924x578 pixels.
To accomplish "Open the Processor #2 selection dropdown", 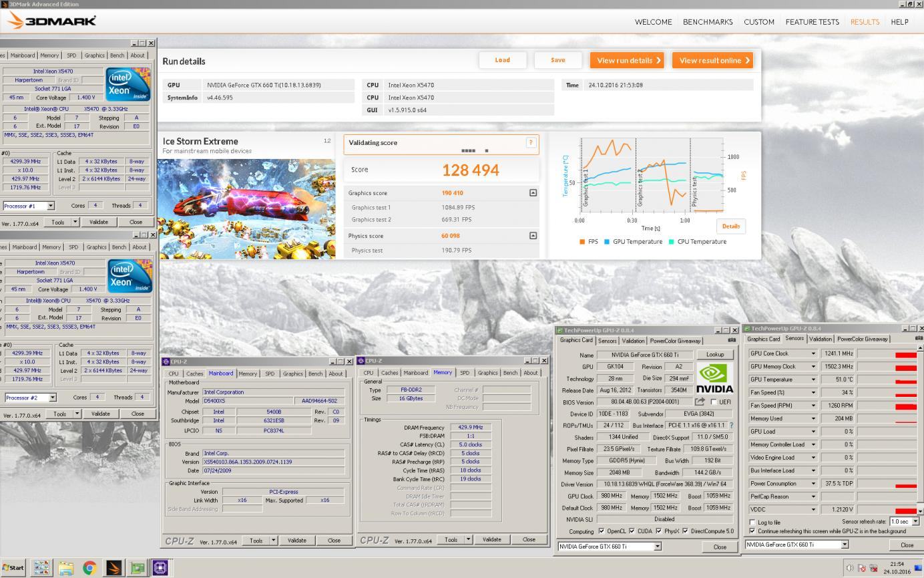I will (x=52, y=398).
